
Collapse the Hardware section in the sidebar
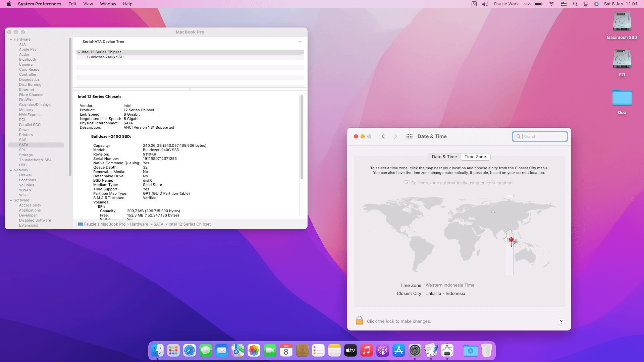[x=11, y=40]
